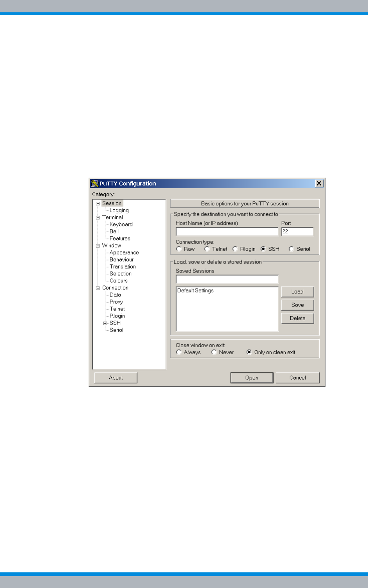Focus the Saved Sessions name field
This screenshot has width=368, height=588.
[x=227, y=279]
